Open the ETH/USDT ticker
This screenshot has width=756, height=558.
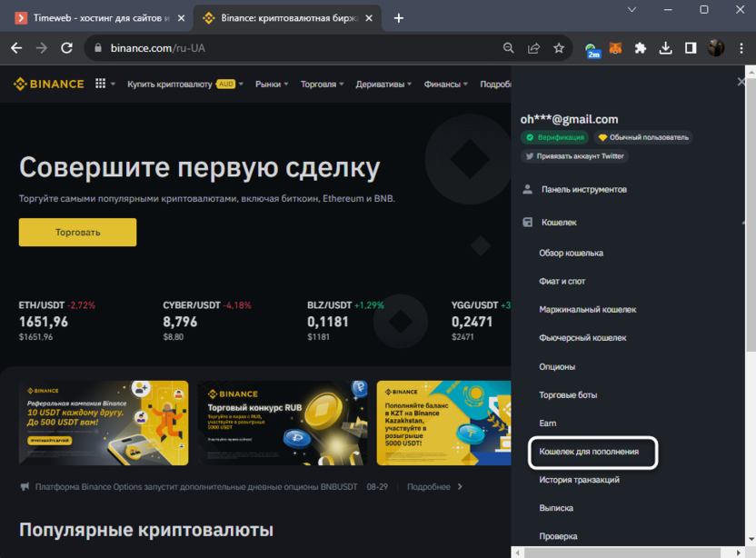[57, 321]
